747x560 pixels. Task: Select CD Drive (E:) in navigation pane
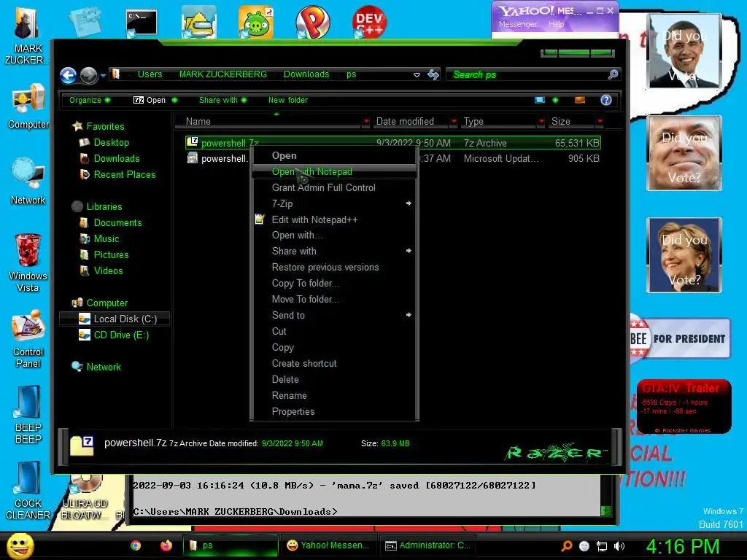click(x=120, y=335)
